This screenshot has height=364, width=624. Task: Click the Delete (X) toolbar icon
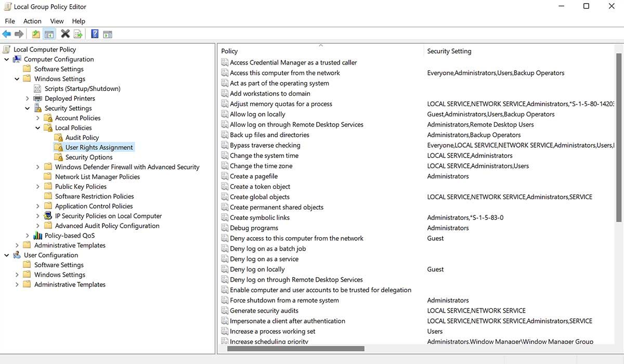[x=64, y=34]
